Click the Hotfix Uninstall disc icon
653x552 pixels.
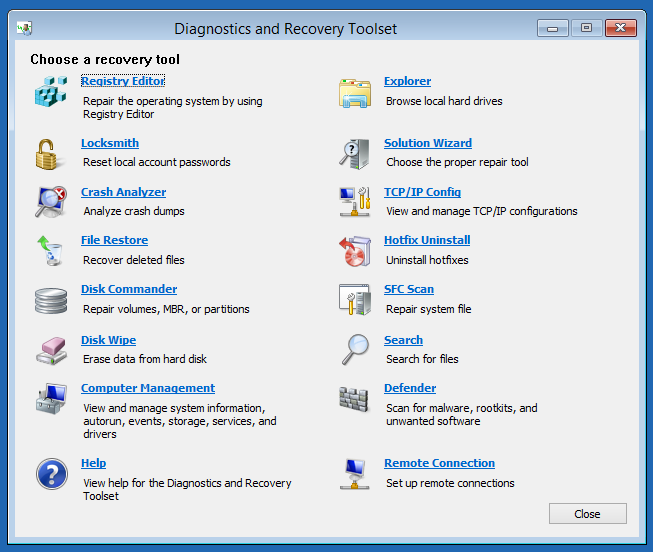point(355,251)
